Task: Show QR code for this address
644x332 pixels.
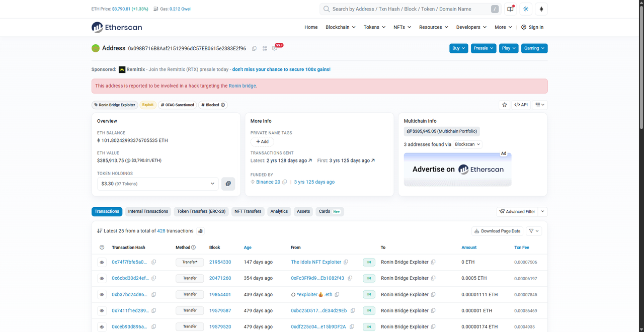Action: coord(265,49)
